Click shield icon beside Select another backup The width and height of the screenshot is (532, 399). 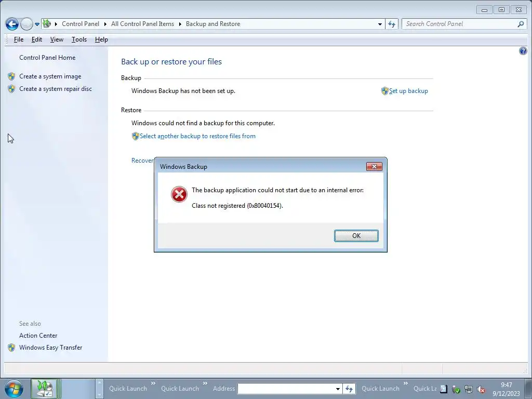click(x=136, y=136)
